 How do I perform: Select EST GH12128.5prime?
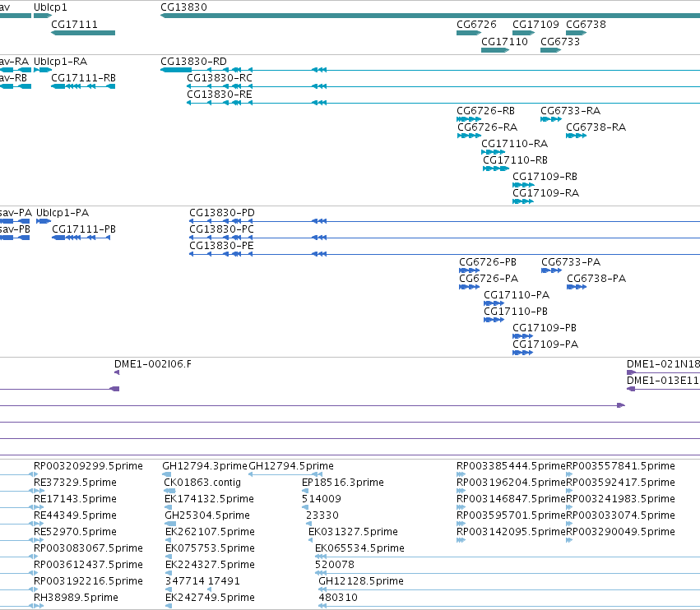361,581
